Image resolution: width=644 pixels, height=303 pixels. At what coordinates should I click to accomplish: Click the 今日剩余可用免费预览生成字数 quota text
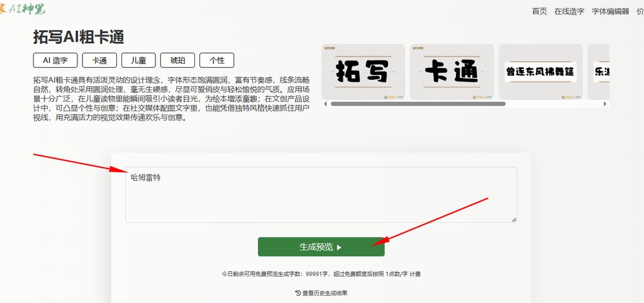pyautogui.click(x=321, y=274)
